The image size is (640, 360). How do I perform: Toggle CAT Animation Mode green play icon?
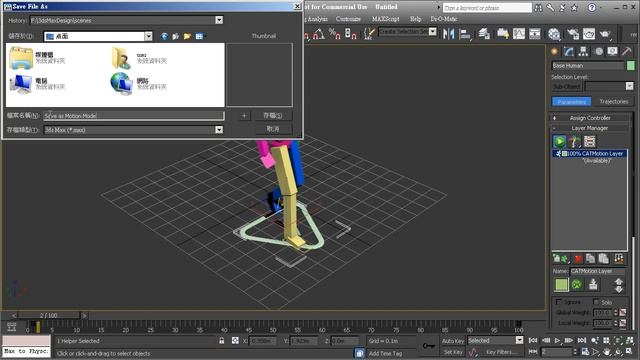[560, 142]
